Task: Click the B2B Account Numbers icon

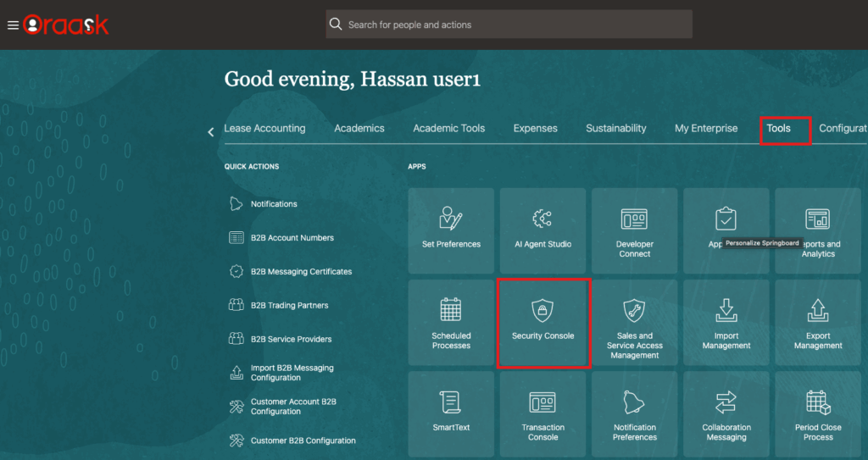Action: [x=236, y=237]
